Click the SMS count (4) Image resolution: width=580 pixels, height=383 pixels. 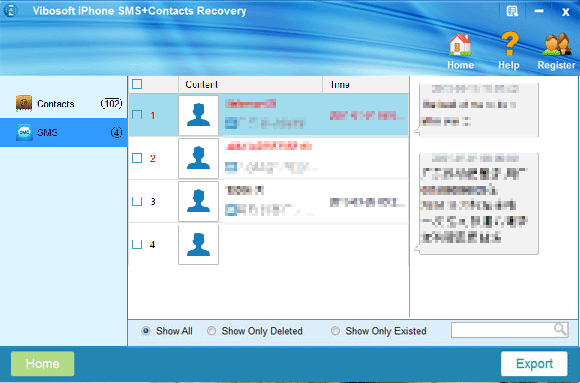pyautogui.click(x=117, y=132)
